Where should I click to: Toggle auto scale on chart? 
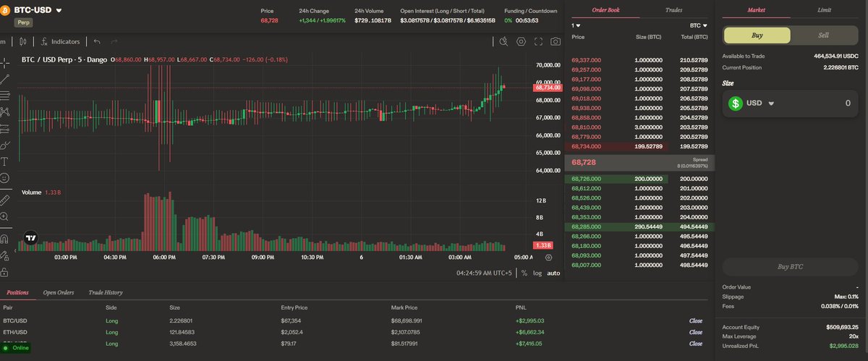(x=553, y=273)
